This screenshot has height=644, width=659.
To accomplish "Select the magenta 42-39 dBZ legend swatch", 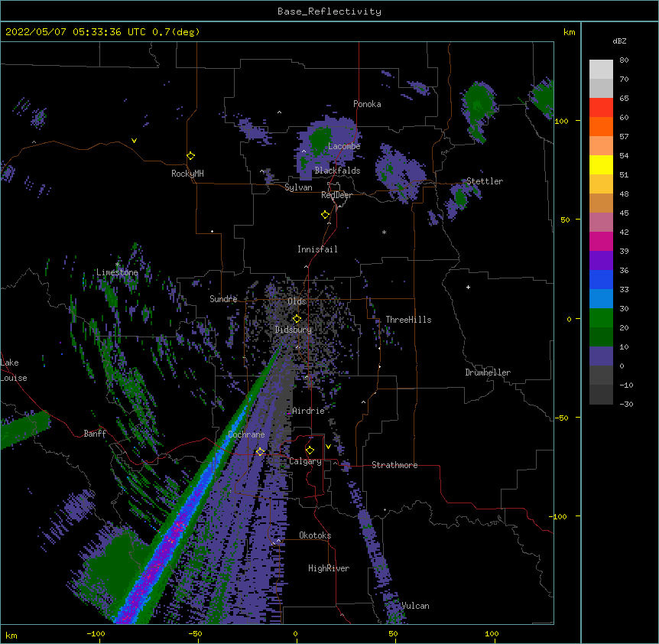I will click(x=601, y=242).
